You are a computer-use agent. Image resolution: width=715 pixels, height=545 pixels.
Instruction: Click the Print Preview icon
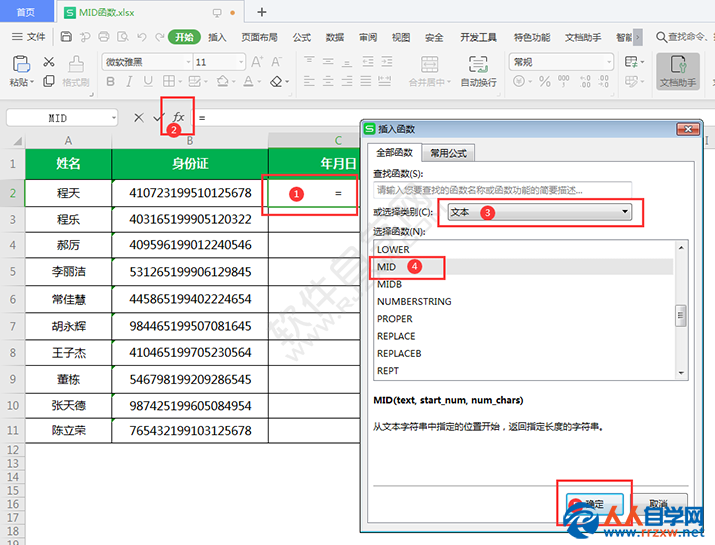123,37
